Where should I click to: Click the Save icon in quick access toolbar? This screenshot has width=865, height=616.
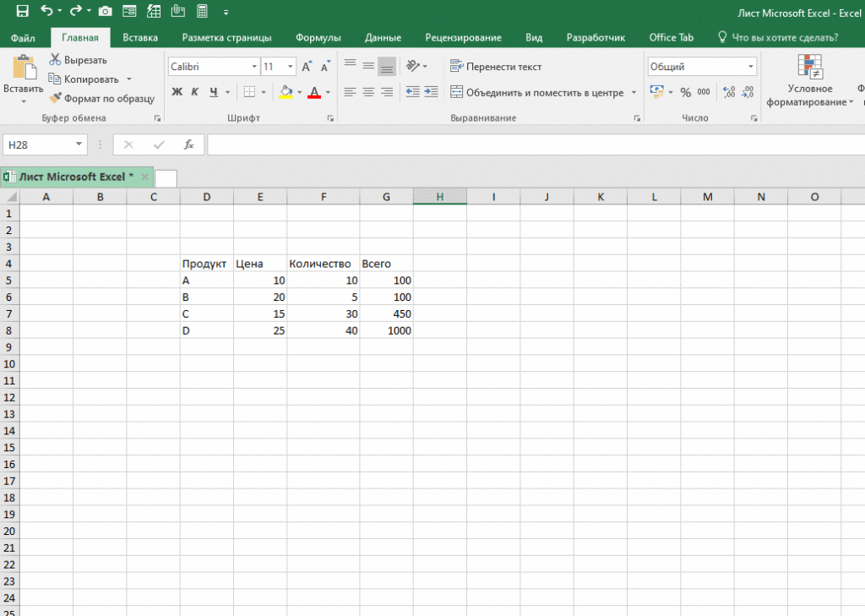pos(22,11)
